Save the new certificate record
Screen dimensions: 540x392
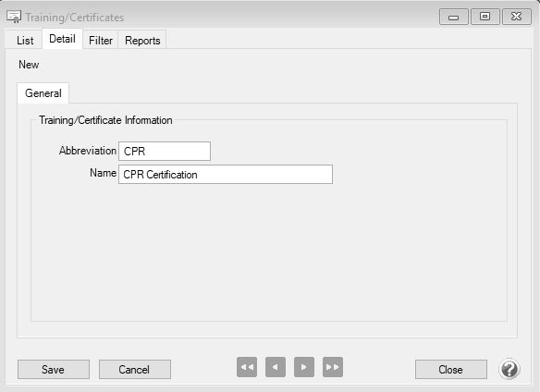(x=54, y=370)
